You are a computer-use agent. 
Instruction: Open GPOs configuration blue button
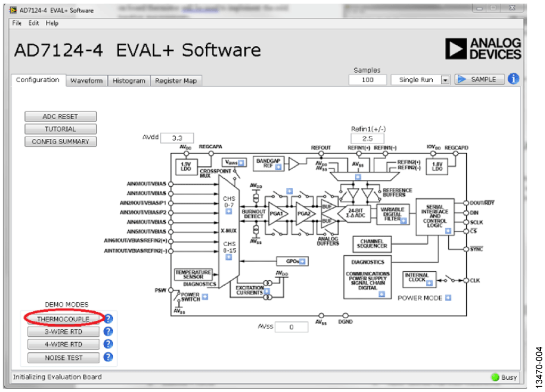(x=302, y=262)
